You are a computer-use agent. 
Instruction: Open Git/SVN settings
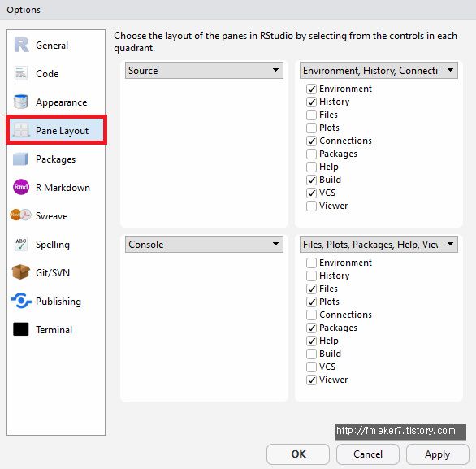[56, 273]
